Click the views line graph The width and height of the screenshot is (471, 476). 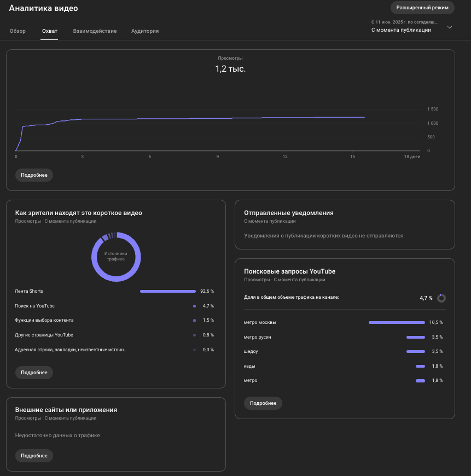click(218, 130)
